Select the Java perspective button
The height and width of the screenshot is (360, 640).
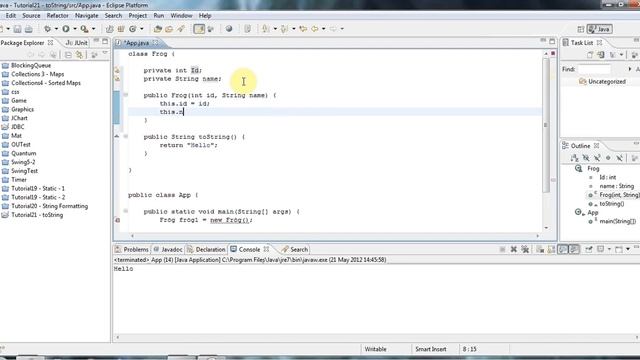(x=600, y=29)
